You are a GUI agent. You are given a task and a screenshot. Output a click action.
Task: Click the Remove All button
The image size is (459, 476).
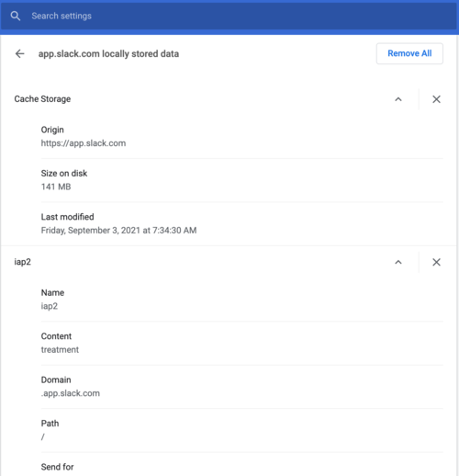[409, 53]
